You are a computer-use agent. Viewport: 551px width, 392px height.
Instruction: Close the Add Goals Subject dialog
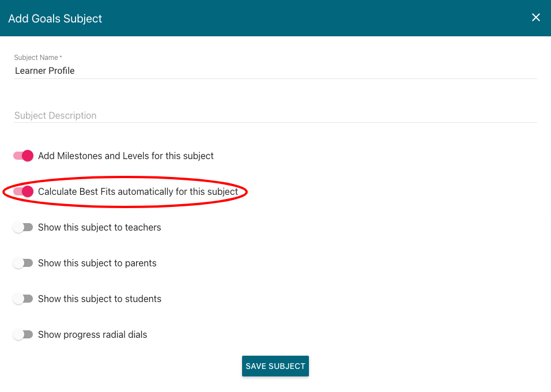tap(535, 17)
